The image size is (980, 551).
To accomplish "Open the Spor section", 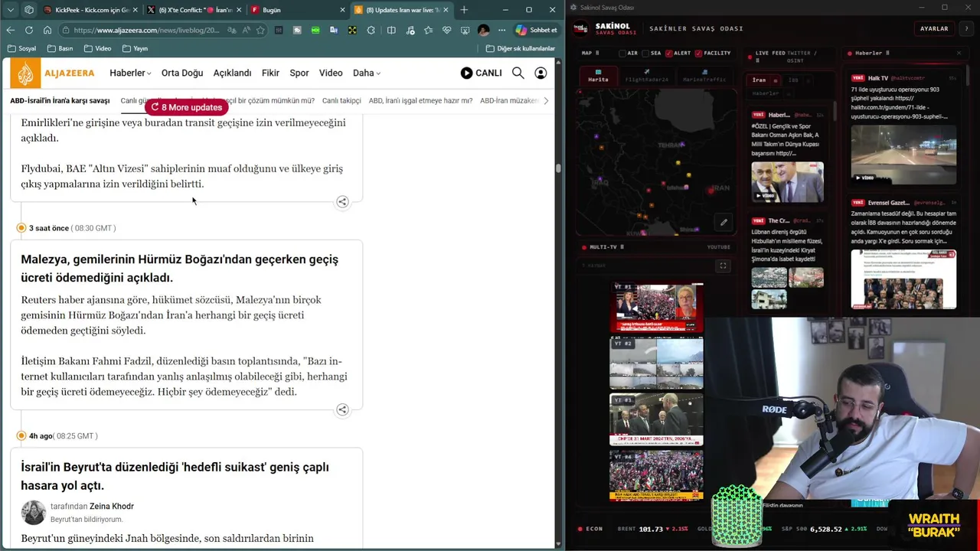I will click(299, 73).
